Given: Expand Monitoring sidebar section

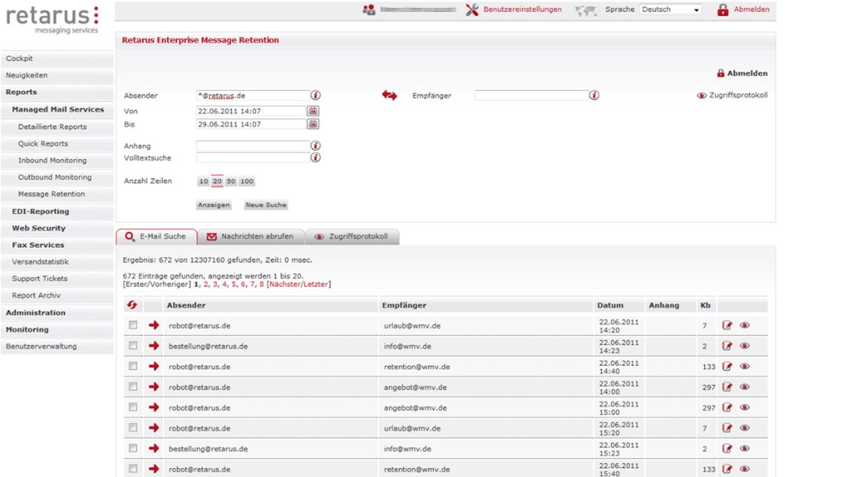Looking at the screenshot, I should 27,330.
